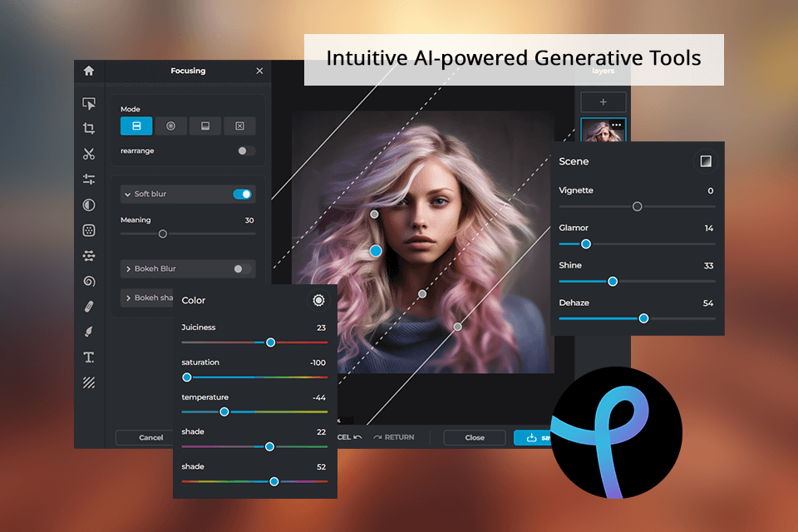The height and width of the screenshot is (532, 798).
Task: Click the Meaning value 30
Action: [249, 220]
